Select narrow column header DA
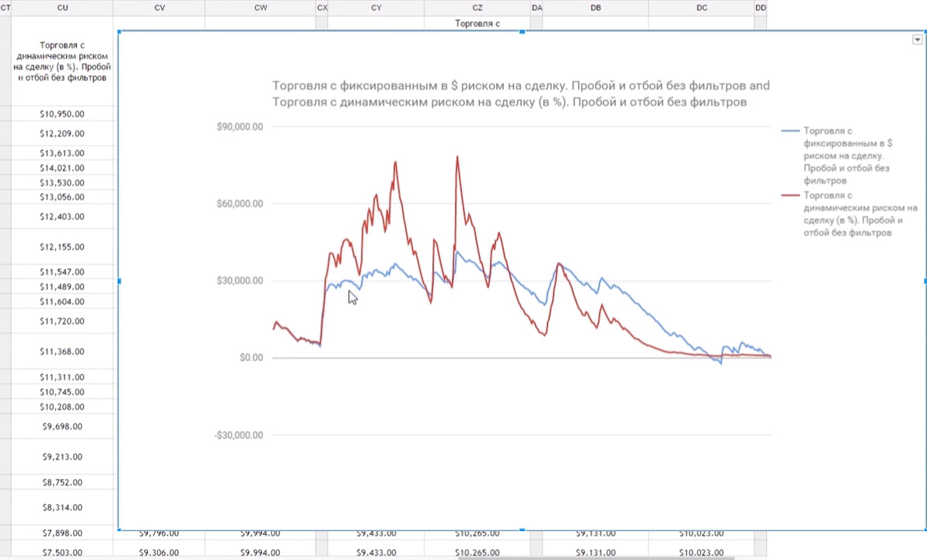The height and width of the screenshot is (560, 927). [537, 8]
